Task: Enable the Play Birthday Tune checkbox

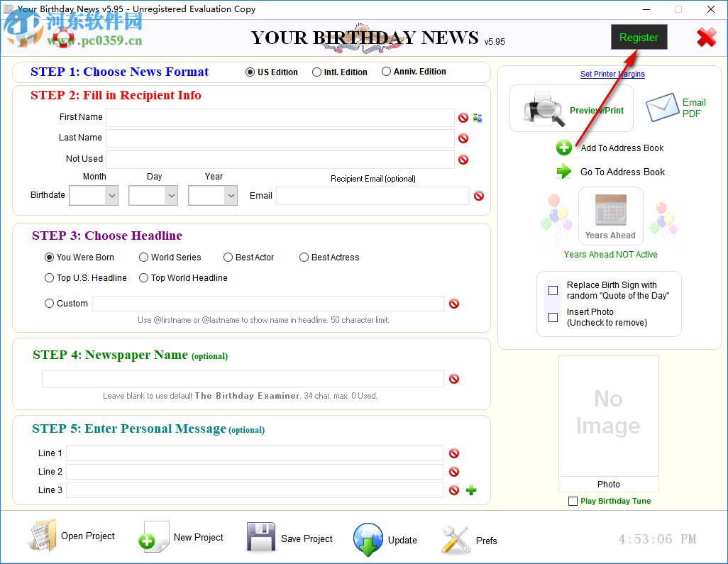Action: pos(573,501)
